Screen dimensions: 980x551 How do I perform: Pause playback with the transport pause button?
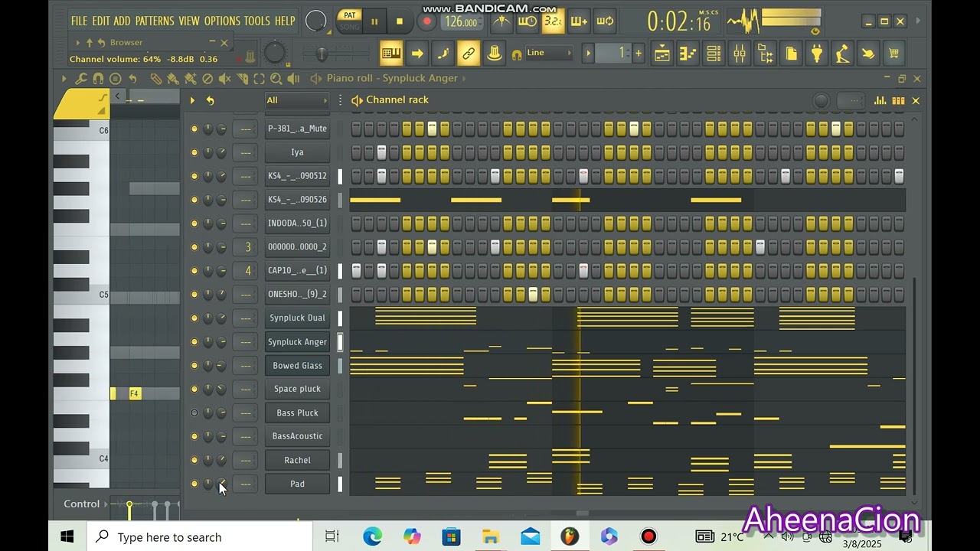(x=374, y=21)
